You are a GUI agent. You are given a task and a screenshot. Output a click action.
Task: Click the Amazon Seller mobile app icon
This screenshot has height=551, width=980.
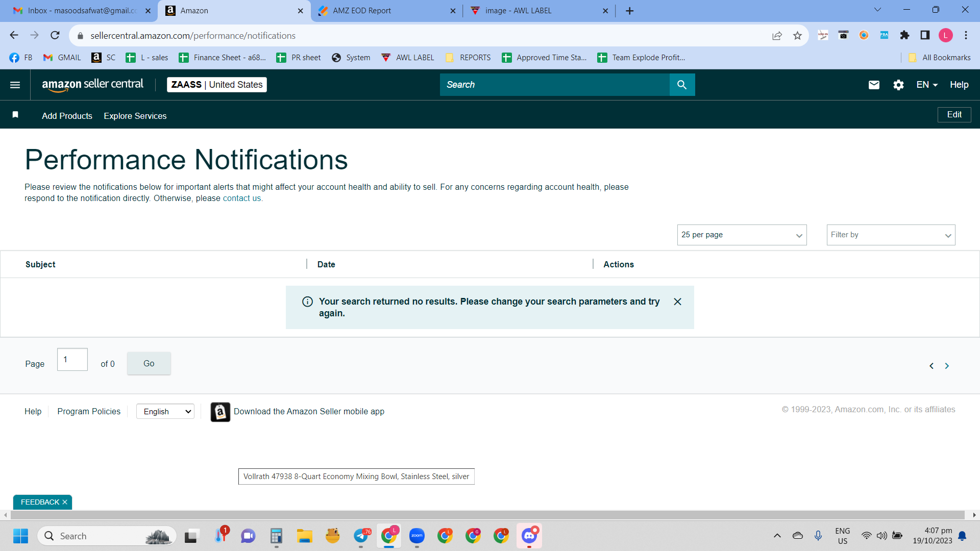[x=220, y=412]
